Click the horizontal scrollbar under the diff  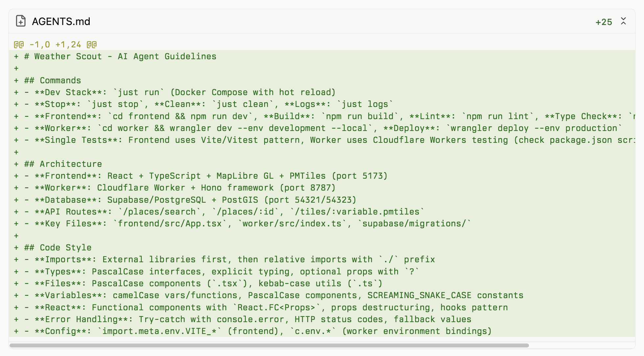pyautogui.click(x=269, y=345)
